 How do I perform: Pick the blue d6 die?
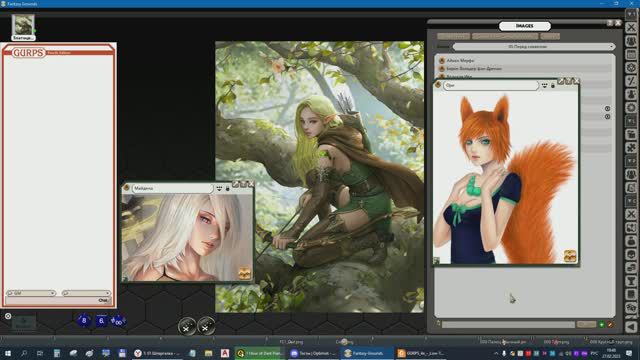[101, 321]
